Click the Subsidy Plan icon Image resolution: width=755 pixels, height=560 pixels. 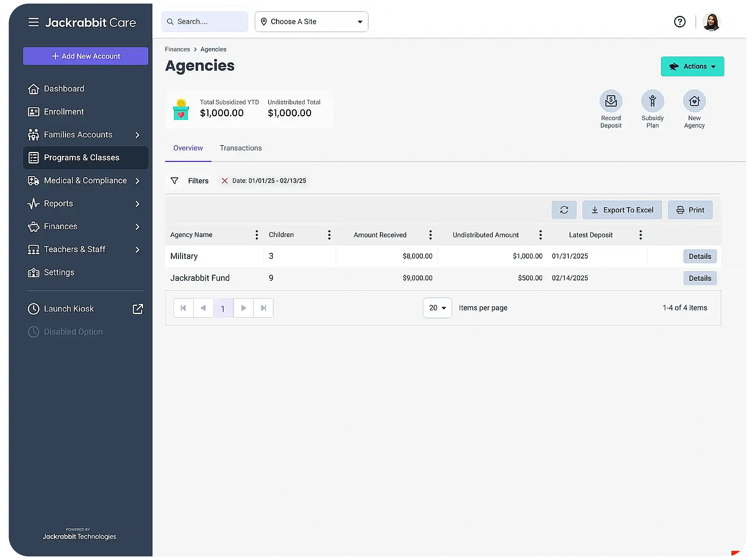652,101
